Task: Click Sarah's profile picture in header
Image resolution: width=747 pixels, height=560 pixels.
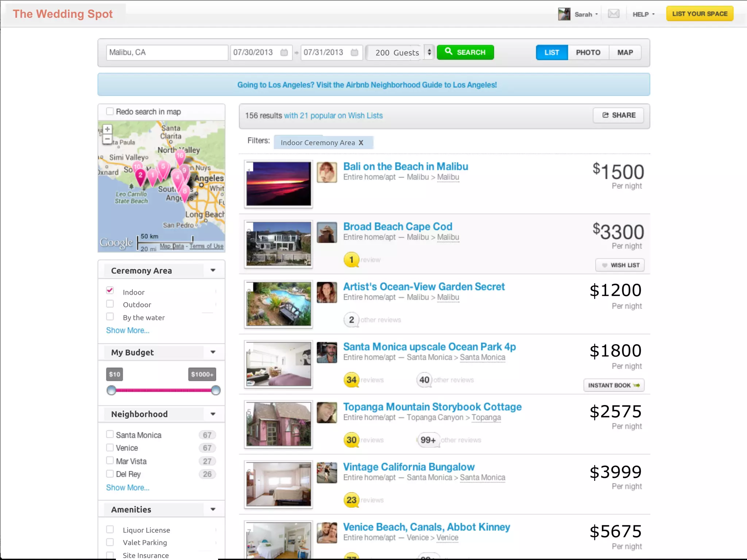Action: click(x=564, y=14)
